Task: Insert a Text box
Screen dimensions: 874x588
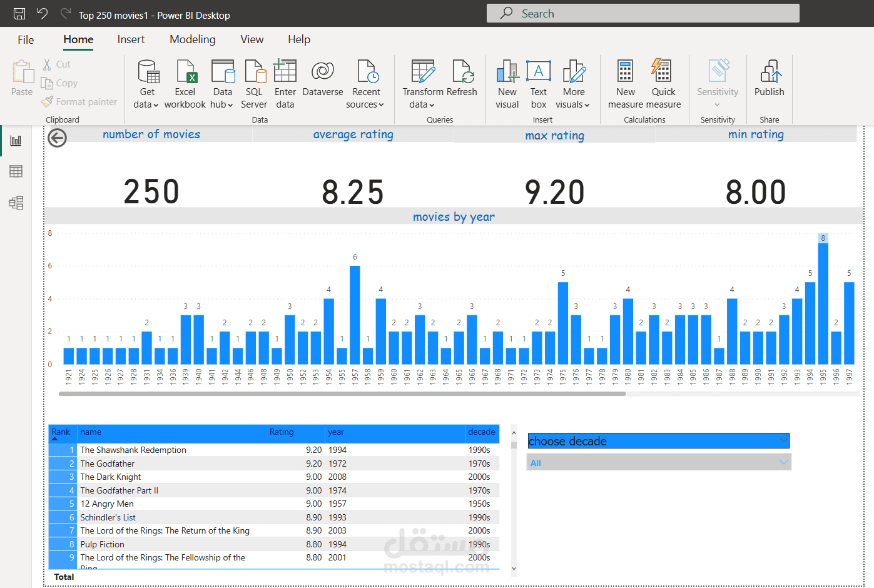Action: click(539, 84)
